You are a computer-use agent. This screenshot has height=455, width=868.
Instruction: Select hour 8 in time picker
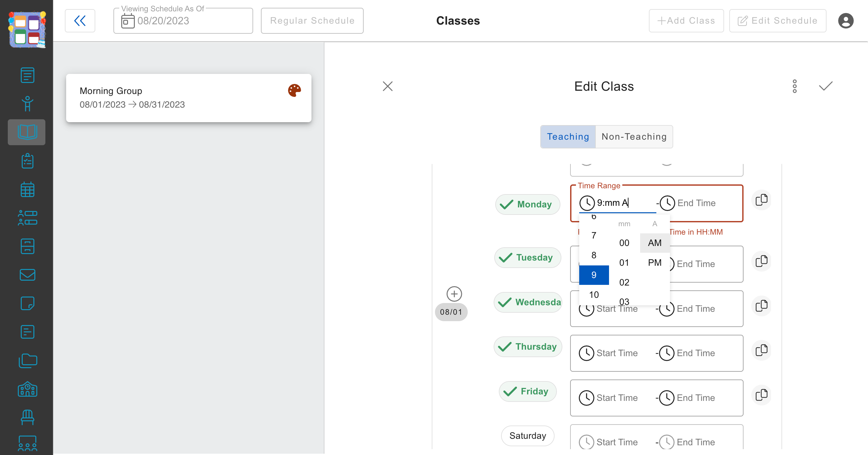click(x=594, y=255)
